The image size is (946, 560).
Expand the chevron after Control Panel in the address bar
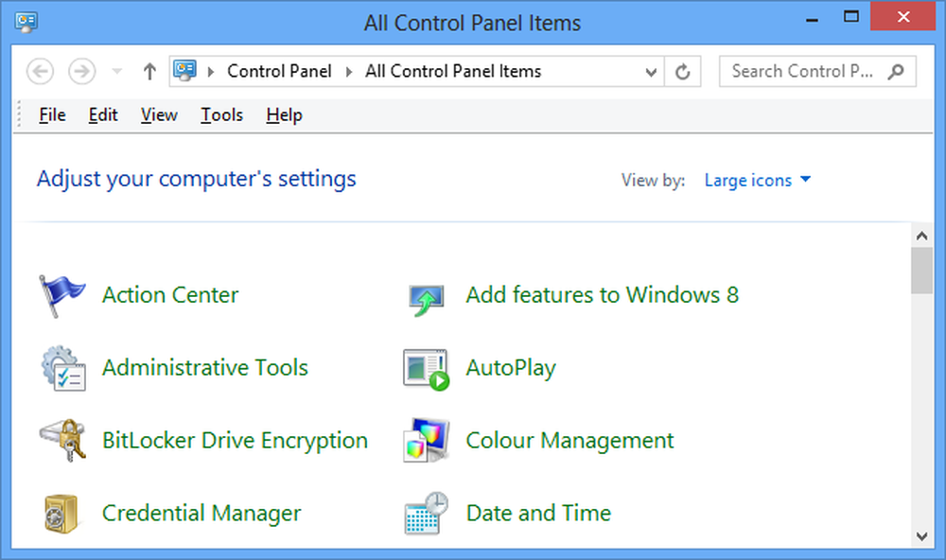coord(349,71)
